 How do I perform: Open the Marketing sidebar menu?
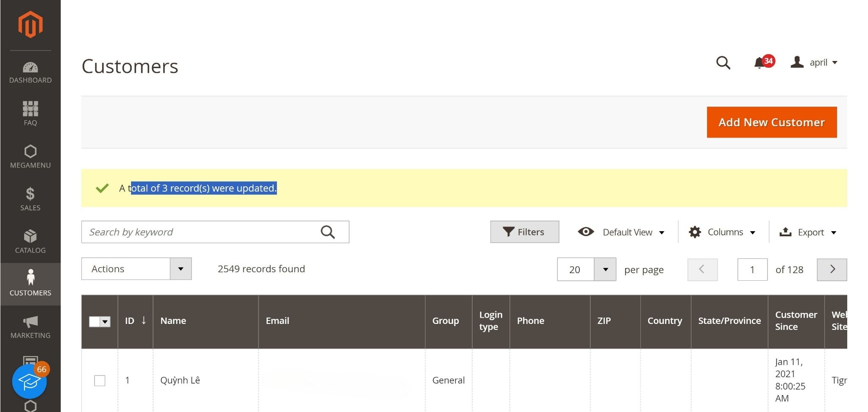[30, 326]
